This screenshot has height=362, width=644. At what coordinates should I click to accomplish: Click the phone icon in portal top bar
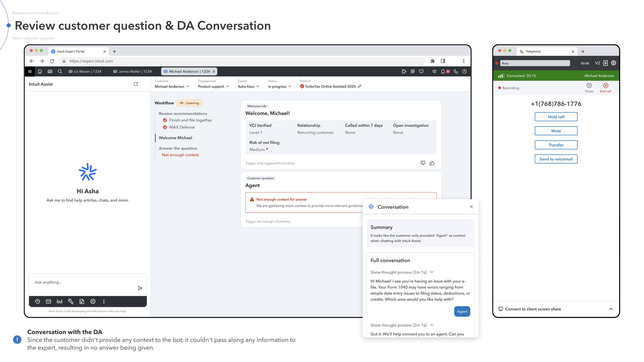[x=456, y=72]
